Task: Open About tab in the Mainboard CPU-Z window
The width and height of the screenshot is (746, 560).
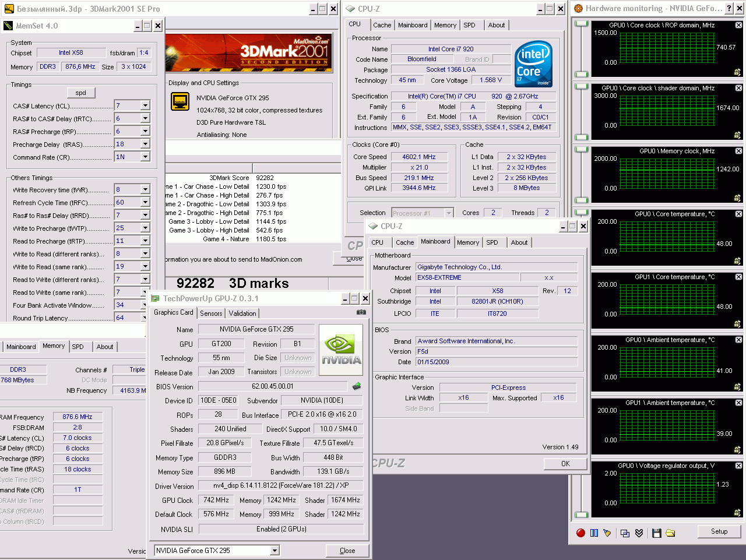Action: [519, 242]
